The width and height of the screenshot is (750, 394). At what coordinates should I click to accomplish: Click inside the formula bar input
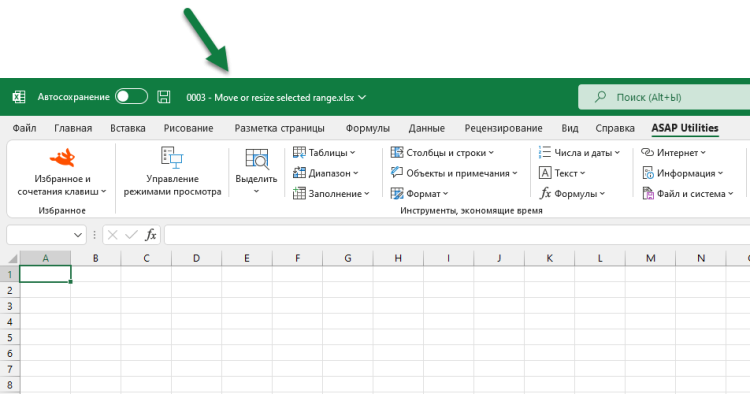coord(457,235)
